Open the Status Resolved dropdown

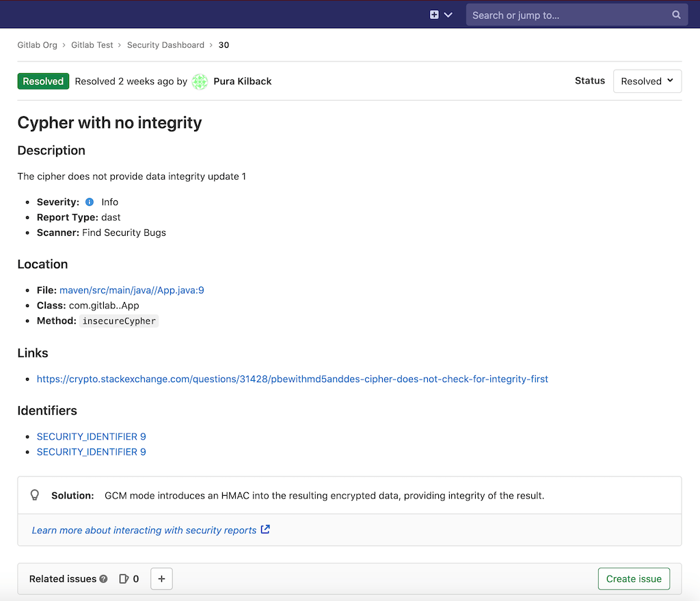tap(647, 81)
